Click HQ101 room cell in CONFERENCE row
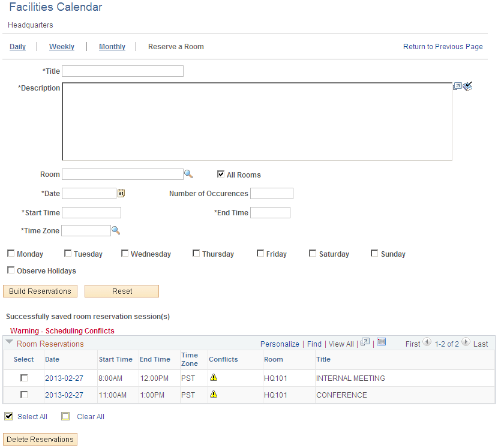The width and height of the screenshot is (498, 448). click(275, 395)
